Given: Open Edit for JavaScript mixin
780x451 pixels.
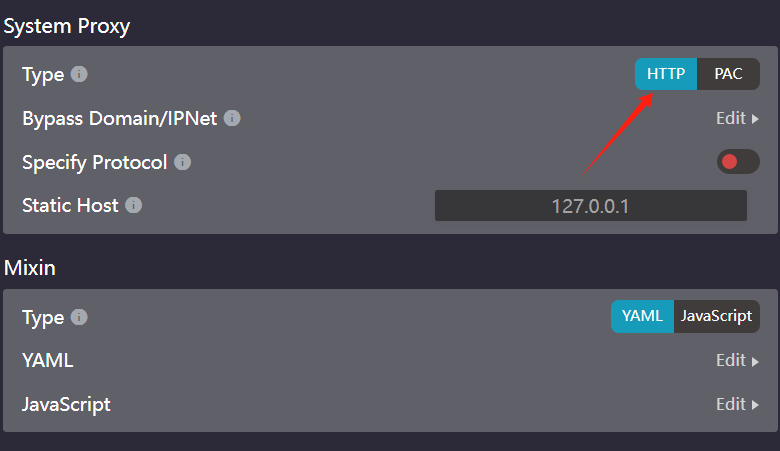Looking at the screenshot, I should (737, 404).
